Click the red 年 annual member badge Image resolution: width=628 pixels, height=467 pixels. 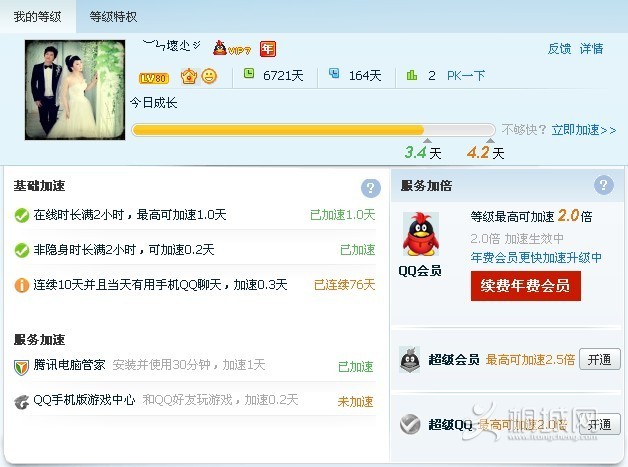(268, 49)
